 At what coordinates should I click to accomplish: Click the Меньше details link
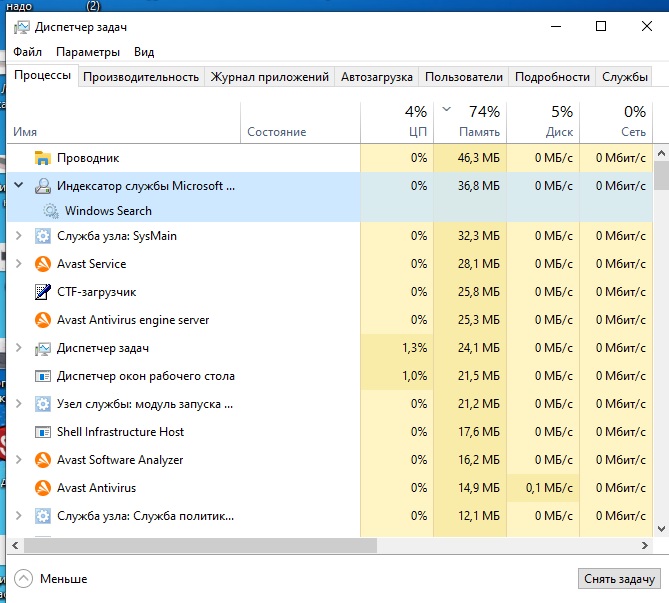coord(64,579)
